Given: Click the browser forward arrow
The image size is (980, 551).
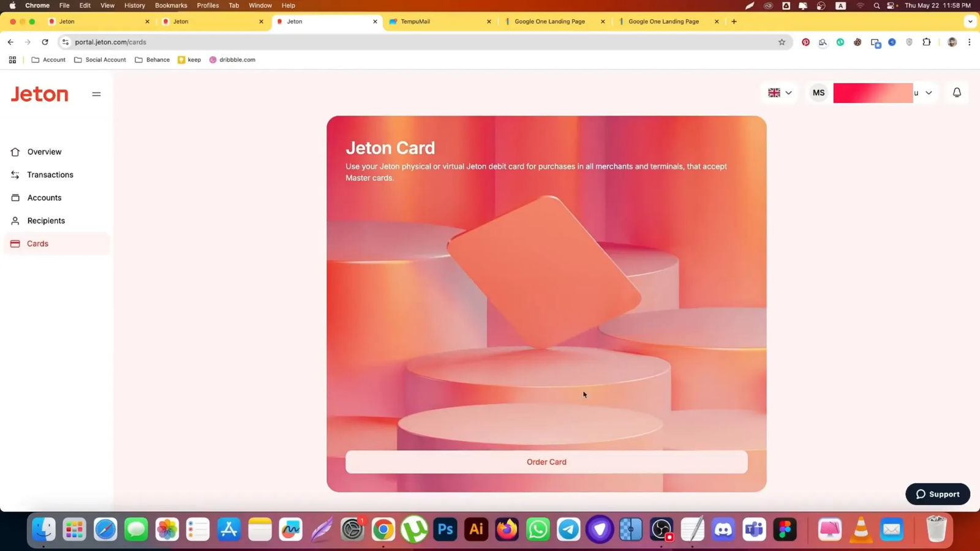Looking at the screenshot, I should 28,42.
